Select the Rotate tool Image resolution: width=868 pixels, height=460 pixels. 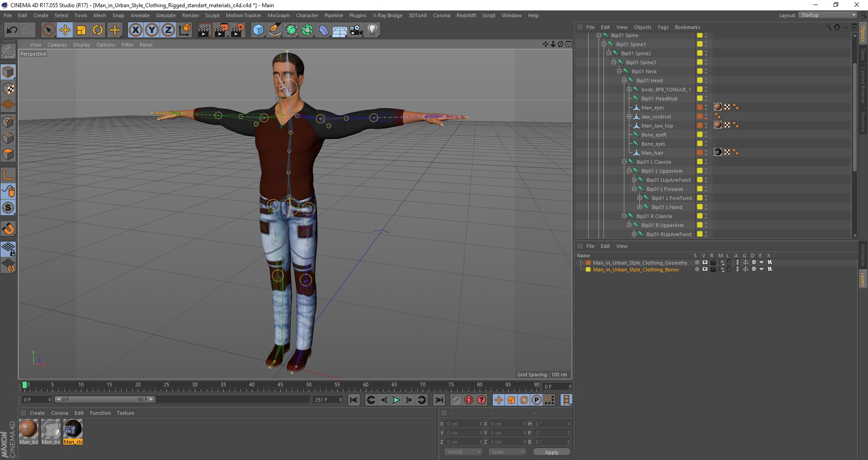pos(98,30)
